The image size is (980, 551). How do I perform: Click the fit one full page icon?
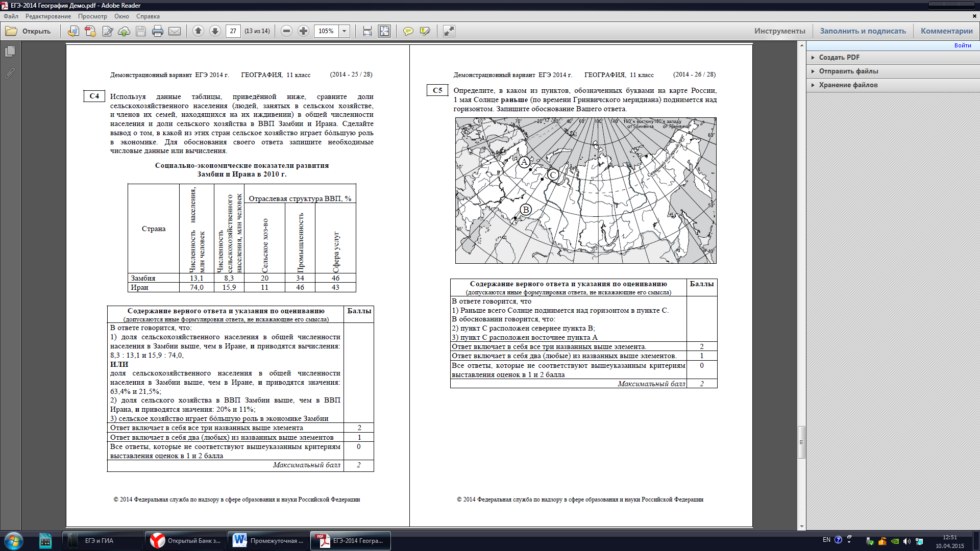384,31
